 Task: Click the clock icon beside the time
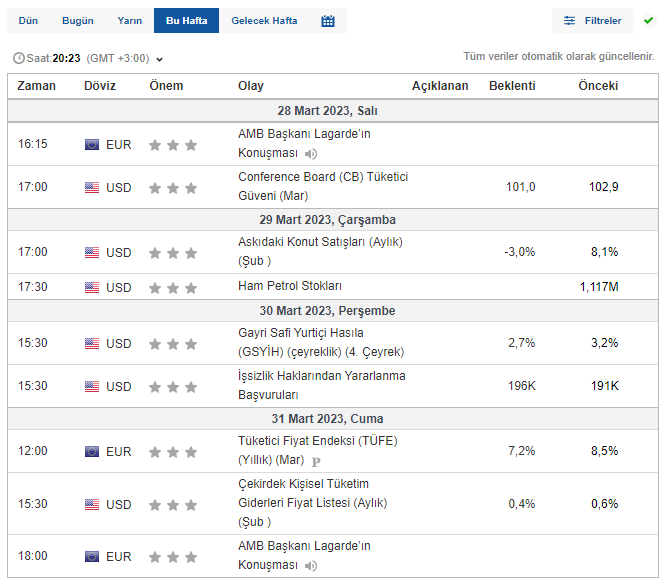coord(19,59)
